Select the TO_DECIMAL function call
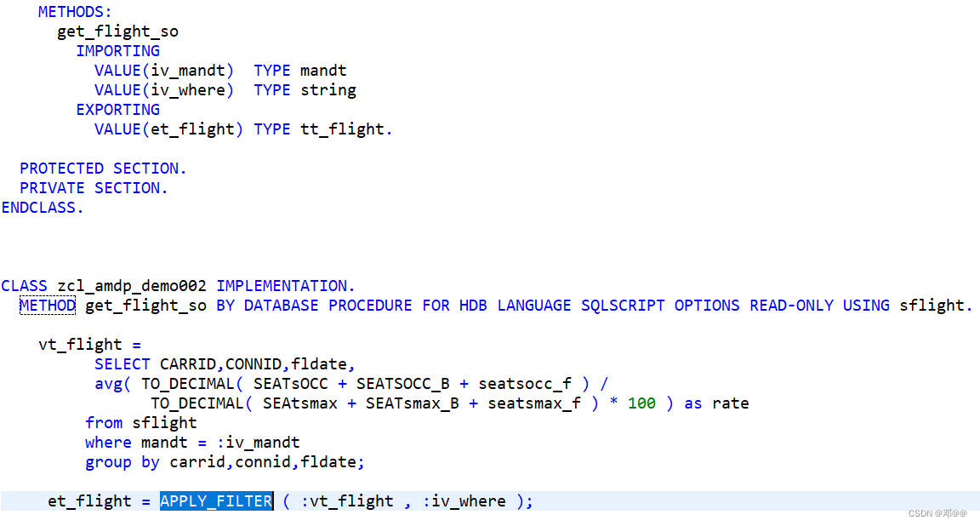The height and width of the screenshot is (526, 980). coord(188,383)
